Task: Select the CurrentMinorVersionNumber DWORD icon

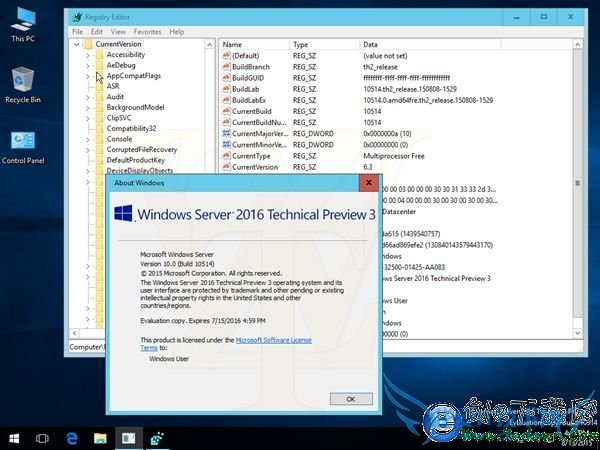Action: (x=226, y=145)
